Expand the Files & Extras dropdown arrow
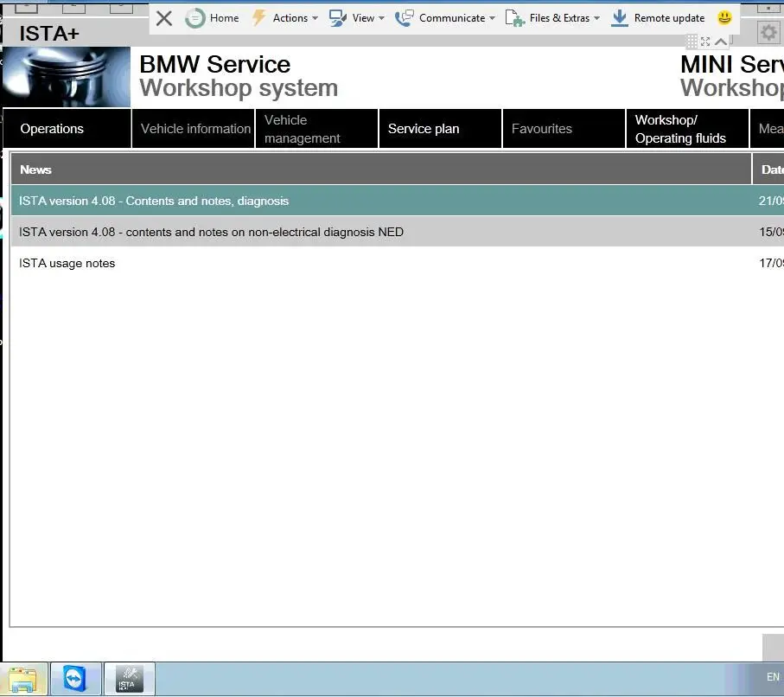Screen dimensions: 784x697 596,18
